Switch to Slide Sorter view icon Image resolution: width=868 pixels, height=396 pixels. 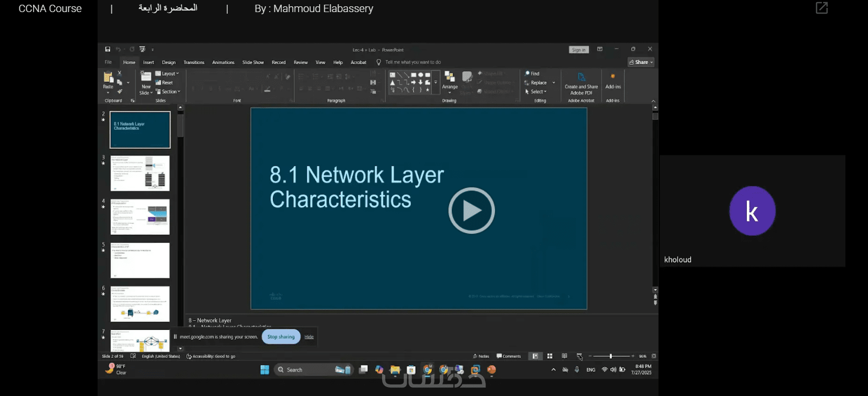click(549, 356)
